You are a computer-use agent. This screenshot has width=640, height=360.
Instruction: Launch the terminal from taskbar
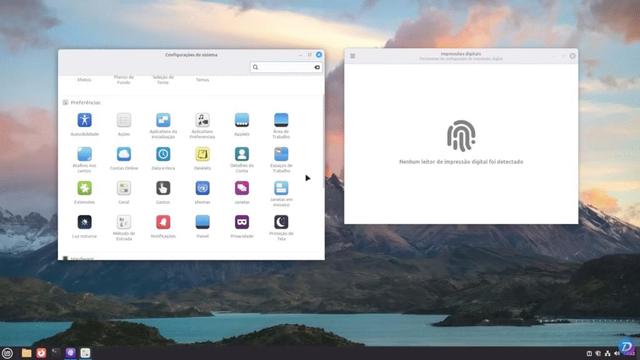click(x=56, y=353)
